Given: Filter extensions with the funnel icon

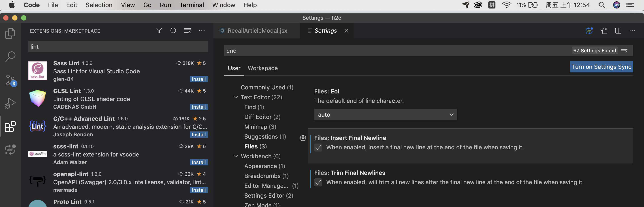Looking at the screenshot, I should pos(159,31).
